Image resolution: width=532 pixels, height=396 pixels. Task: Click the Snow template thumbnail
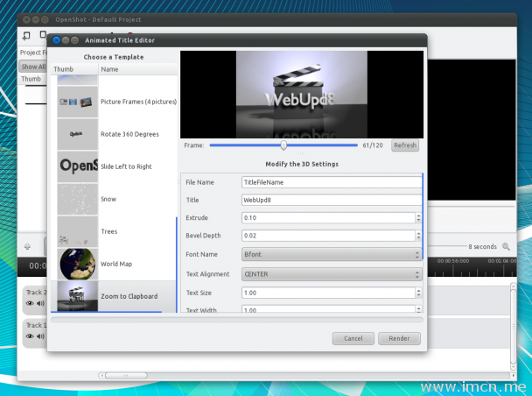pos(77,199)
